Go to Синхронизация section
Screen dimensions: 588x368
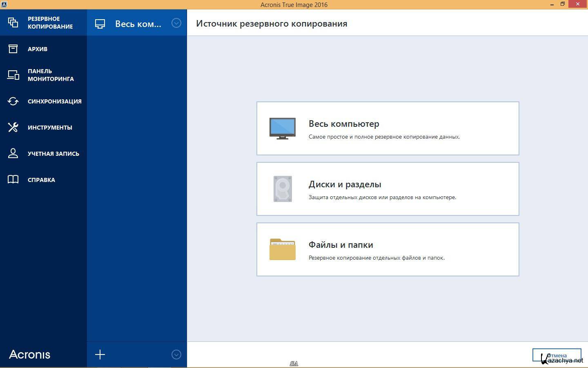point(43,101)
